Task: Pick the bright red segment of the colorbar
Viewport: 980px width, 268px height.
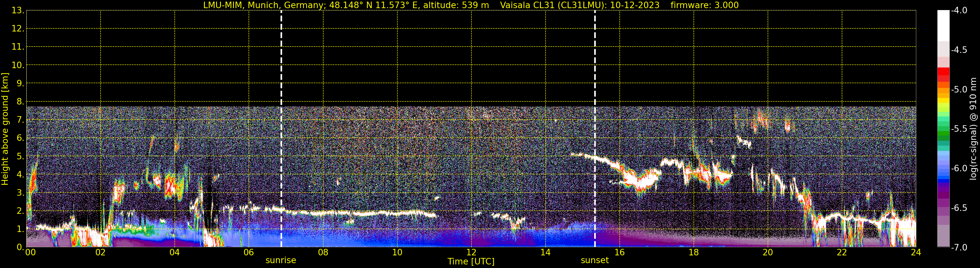Action: (x=943, y=71)
